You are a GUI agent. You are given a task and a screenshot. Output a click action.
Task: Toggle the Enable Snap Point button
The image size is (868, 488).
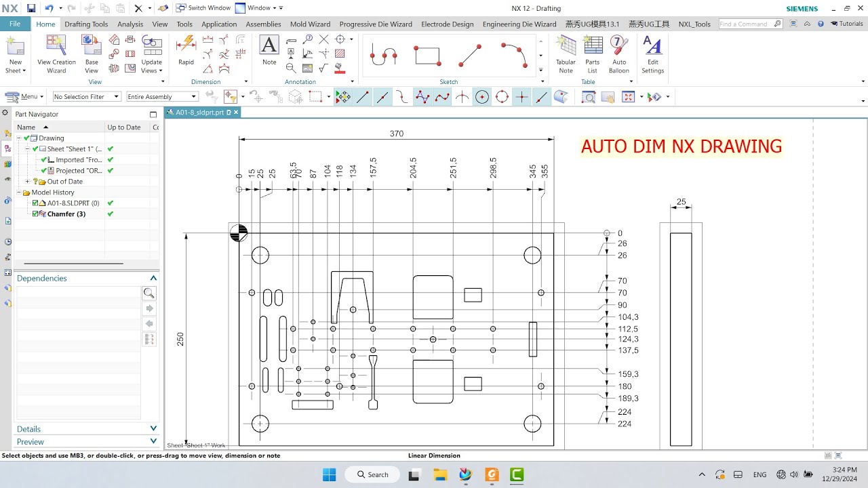click(x=343, y=97)
